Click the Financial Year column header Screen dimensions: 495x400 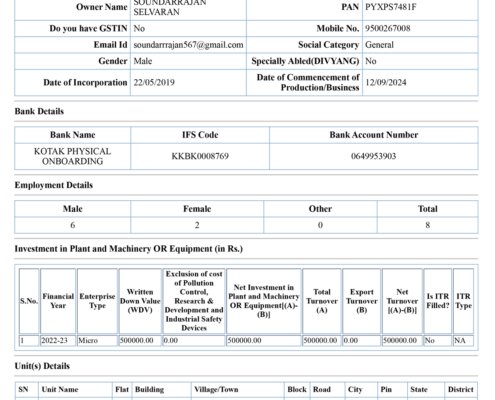click(58, 301)
